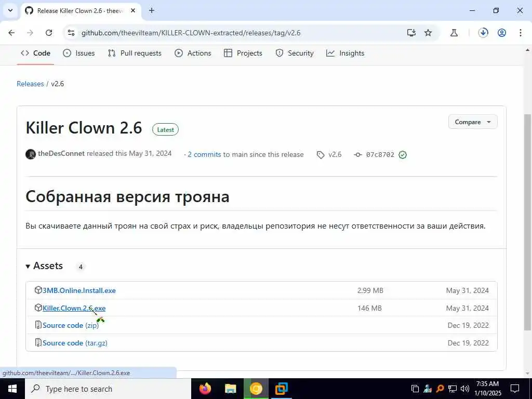Open Firefox from the taskbar

click(x=205, y=389)
